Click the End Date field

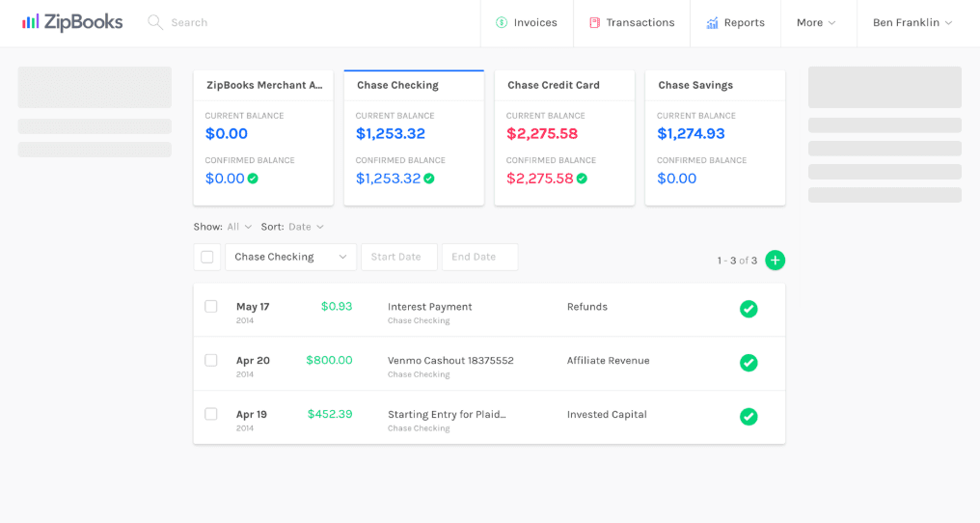(x=479, y=257)
